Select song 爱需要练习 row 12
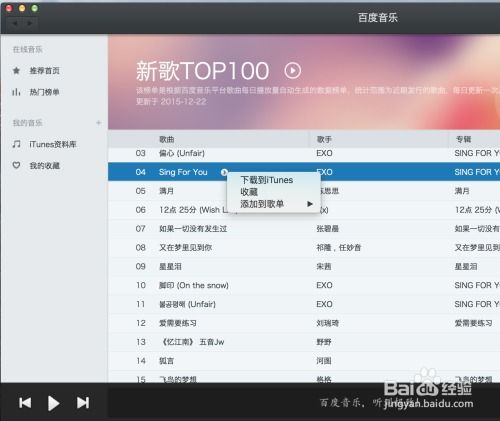This screenshot has height=421, width=500. [178, 323]
